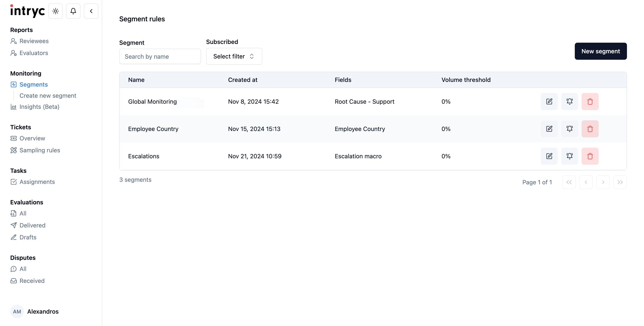
Task: Subscribe to Escalations segment alerts
Action: pyautogui.click(x=569, y=156)
